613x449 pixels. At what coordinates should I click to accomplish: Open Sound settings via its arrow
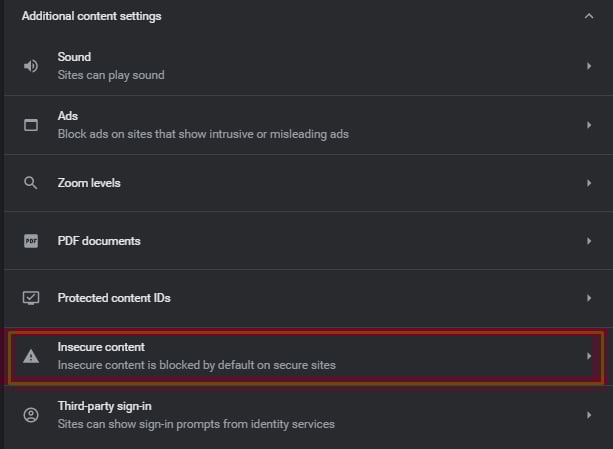point(589,66)
